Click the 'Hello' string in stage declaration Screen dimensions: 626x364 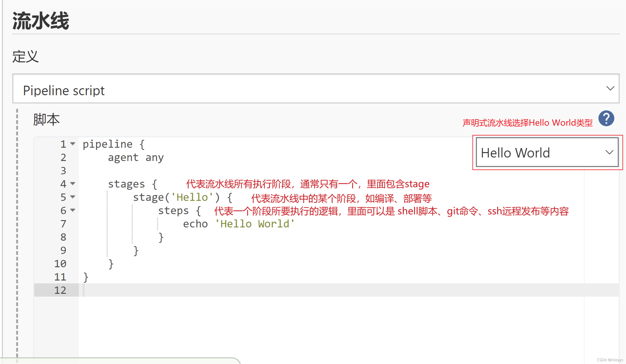click(x=192, y=197)
